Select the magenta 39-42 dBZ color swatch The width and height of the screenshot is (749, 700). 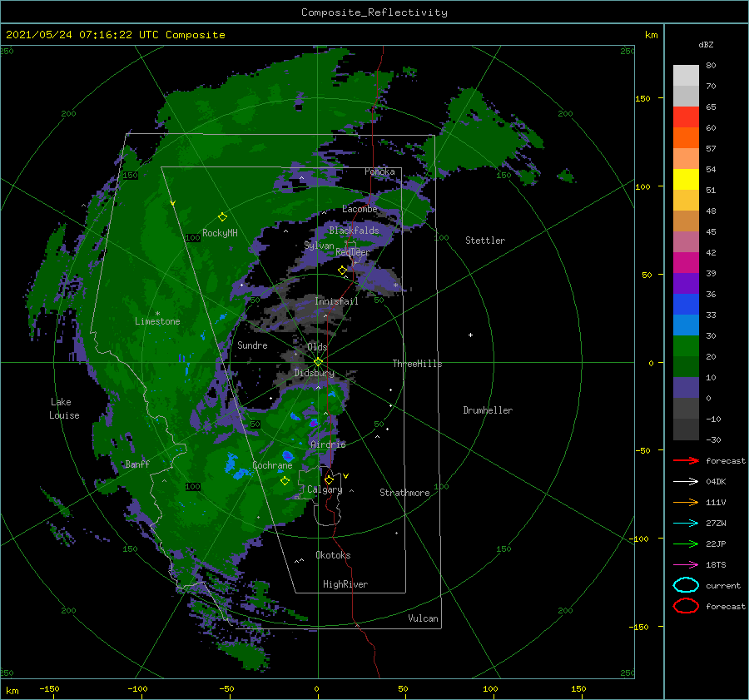686,263
